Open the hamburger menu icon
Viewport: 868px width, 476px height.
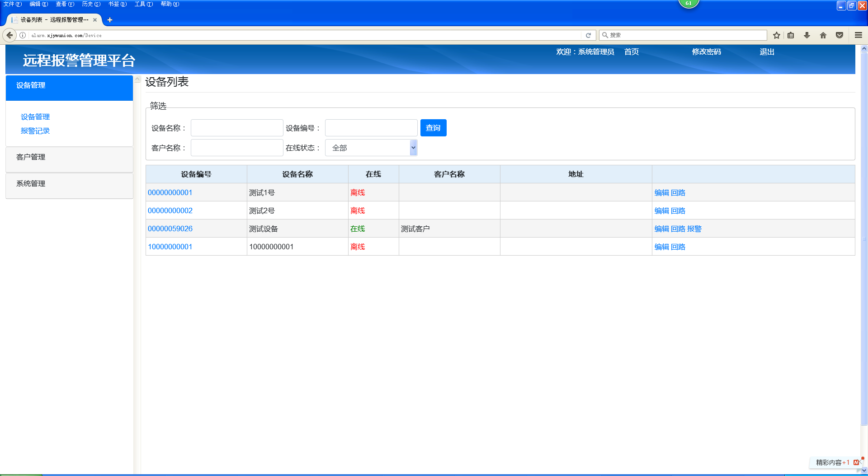tap(858, 35)
